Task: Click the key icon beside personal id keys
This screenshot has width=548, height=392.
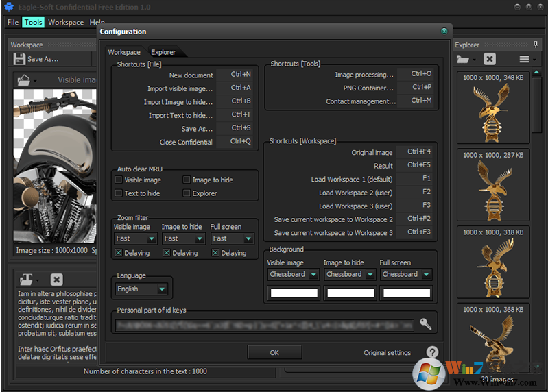Action: point(426,323)
